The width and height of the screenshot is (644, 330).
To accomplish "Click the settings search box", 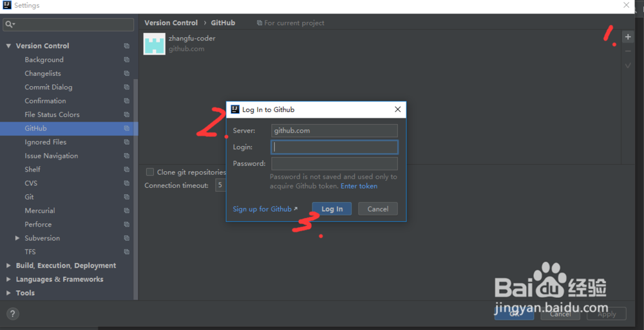I will click(x=68, y=24).
